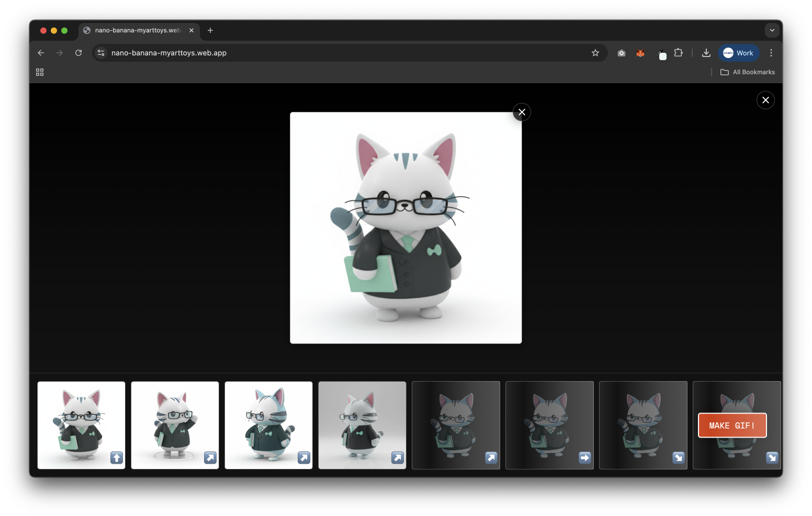The height and width of the screenshot is (516, 812).
Task: Open the Work profile menu
Action: pyautogui.click(x=738, y=53)
